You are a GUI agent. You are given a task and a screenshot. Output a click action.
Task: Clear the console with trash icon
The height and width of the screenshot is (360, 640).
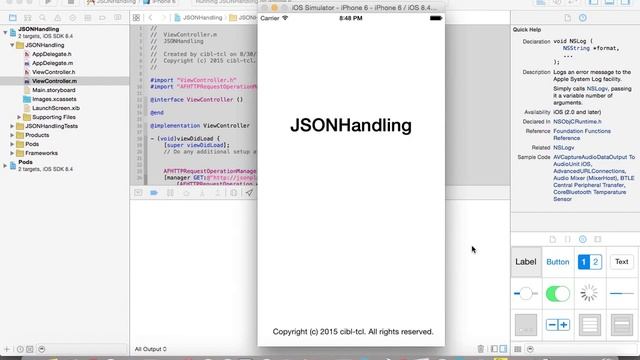click(x=480, y=349)
